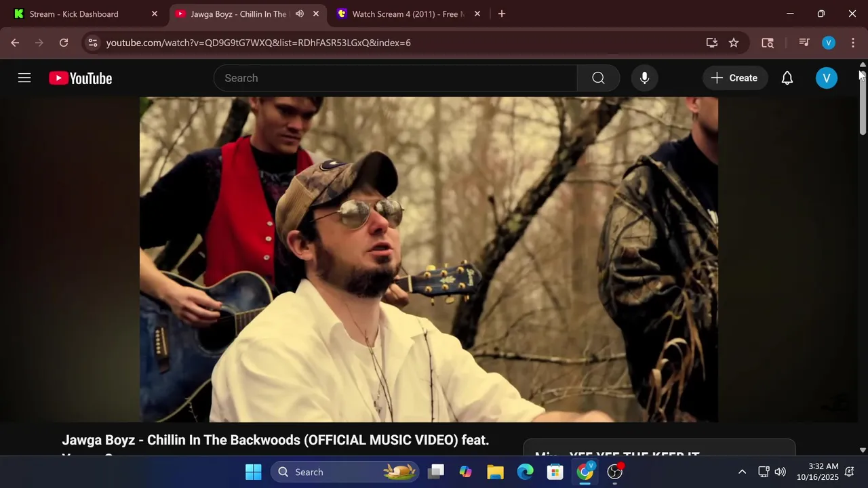Open Microsoft Edge from the taskbar
The image size is (868, 488).
point(525,472)
